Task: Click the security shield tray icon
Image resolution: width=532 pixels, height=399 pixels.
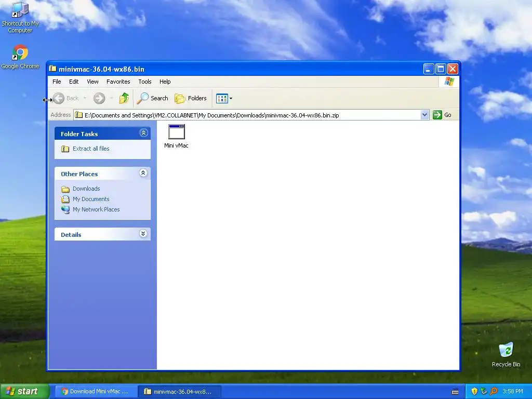Action: pyautogui.click(x=474, y=391)
